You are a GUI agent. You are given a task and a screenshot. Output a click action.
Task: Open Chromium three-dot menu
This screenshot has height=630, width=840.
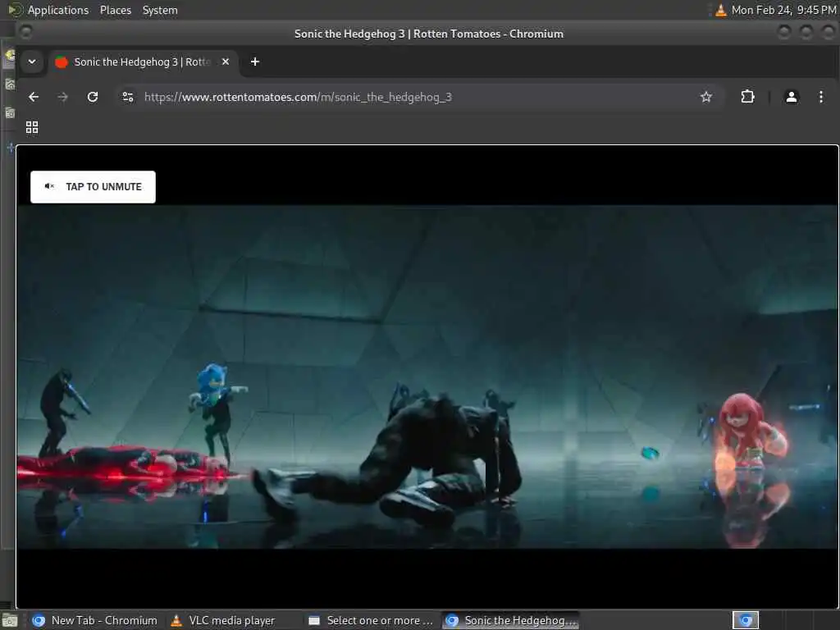point(820,97)
